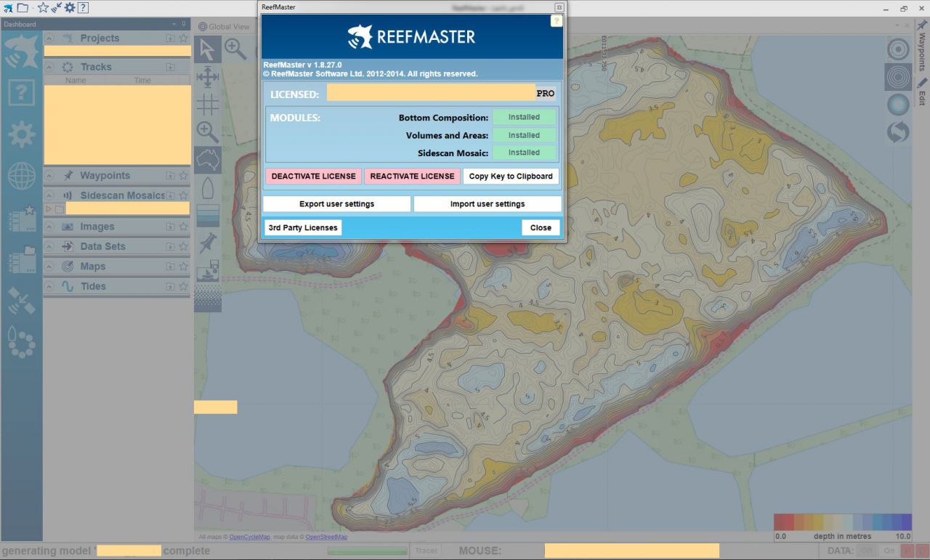This screenshot has width=930, height=560.
Task: Open global settings gear in Dashboard sidebar
Action: click(21, 134)
